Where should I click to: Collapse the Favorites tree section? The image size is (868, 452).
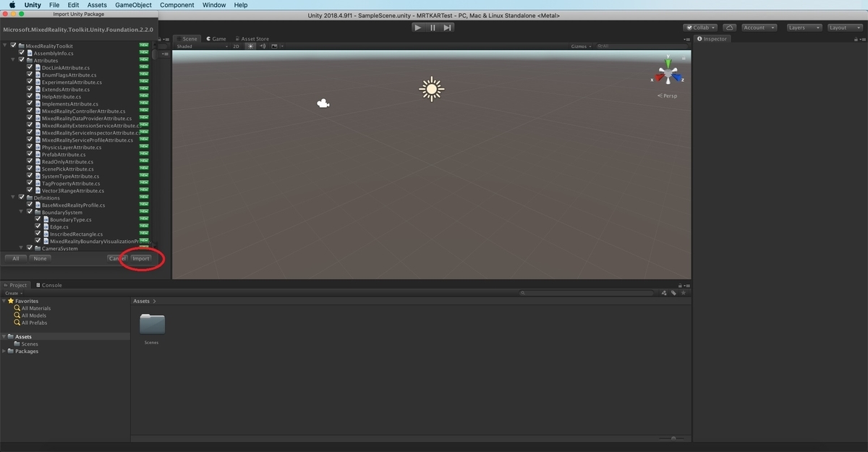coord(4,301)
